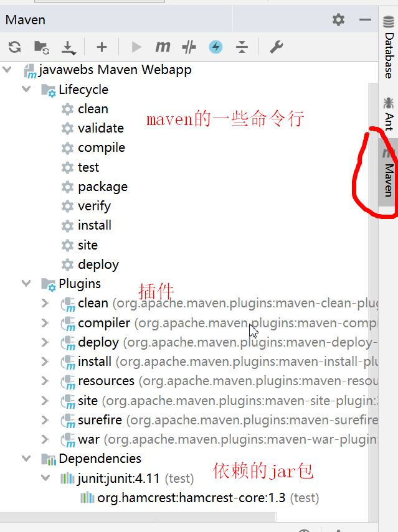Select install lifecycle goal
Image resolution: width=398 pixels, height=532 pixels.
point(95,225)
